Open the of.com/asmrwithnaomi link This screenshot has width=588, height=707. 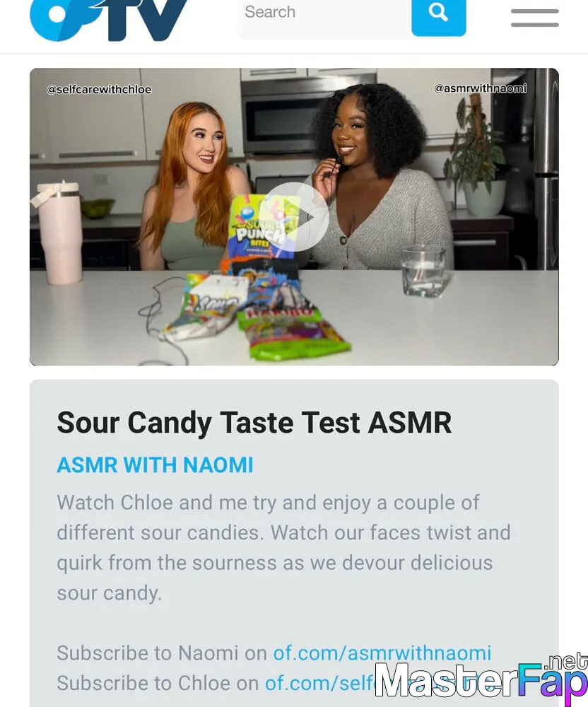[x=382, y=653]
